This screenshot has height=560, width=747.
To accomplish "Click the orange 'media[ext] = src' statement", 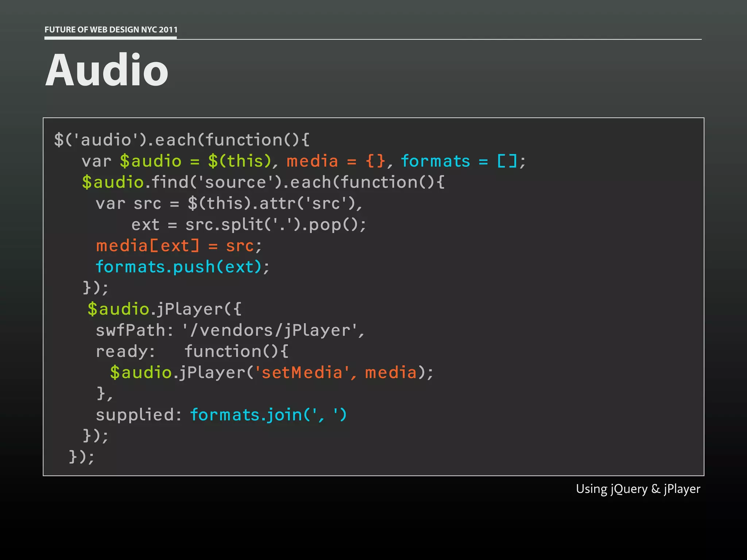I will coord(175,246).
